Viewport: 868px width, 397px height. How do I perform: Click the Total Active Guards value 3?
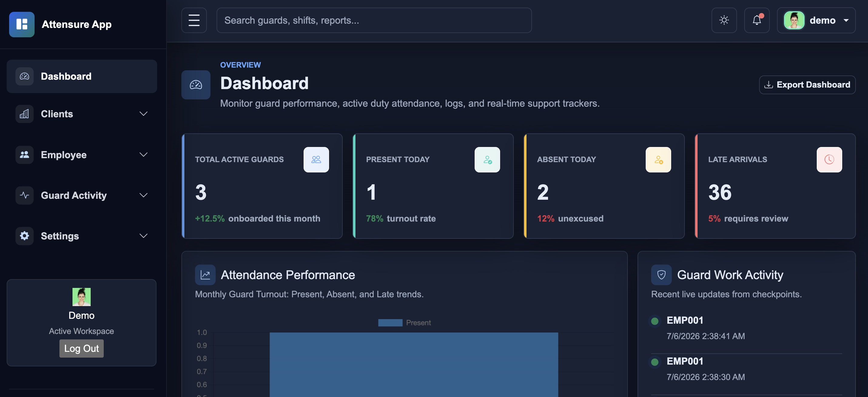(201, 192)
